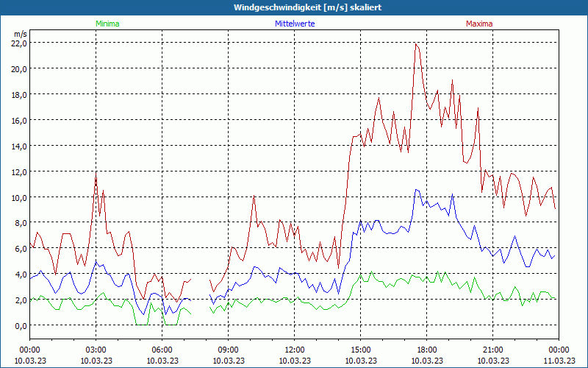Click the 12,0 y-axis value
This screenshot has width=588, height=368.
tap(18, 171)
